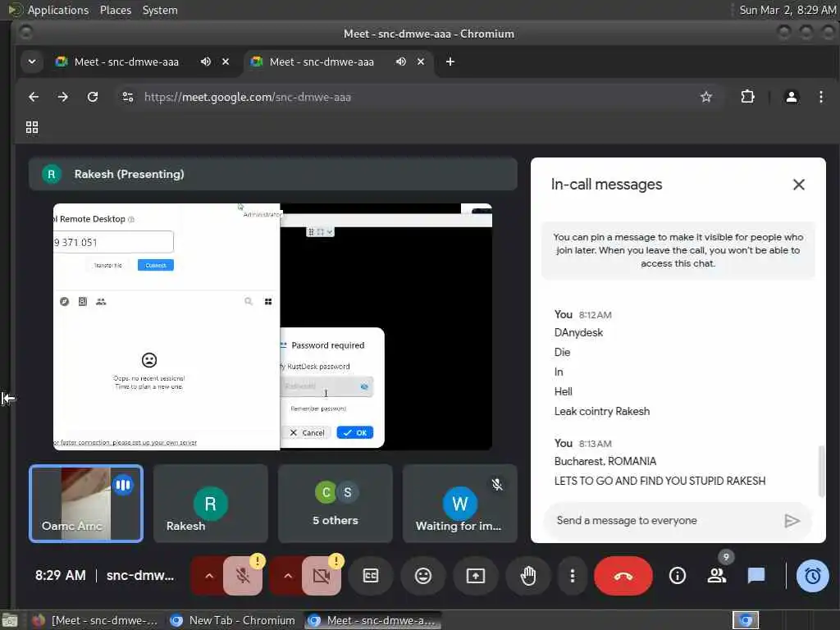This screenshot has width=840, height=630.
Task: Mute audio on the first Meet tab
Action: 206,62
